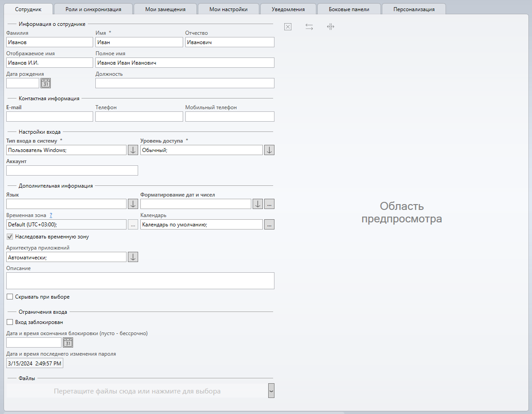
Task: Expand the 'Язык' dropdown arrow
Action: pos(133,204)
